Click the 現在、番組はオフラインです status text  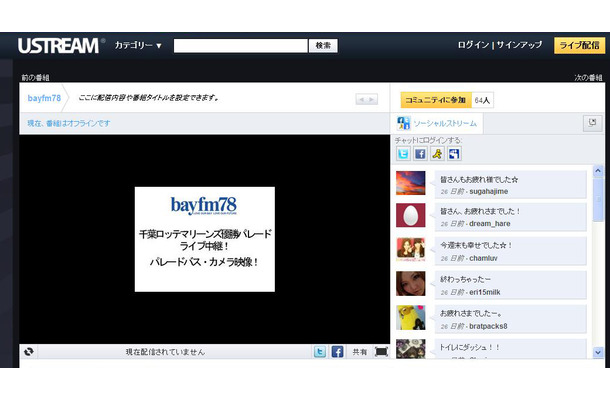tap(69, 123)
